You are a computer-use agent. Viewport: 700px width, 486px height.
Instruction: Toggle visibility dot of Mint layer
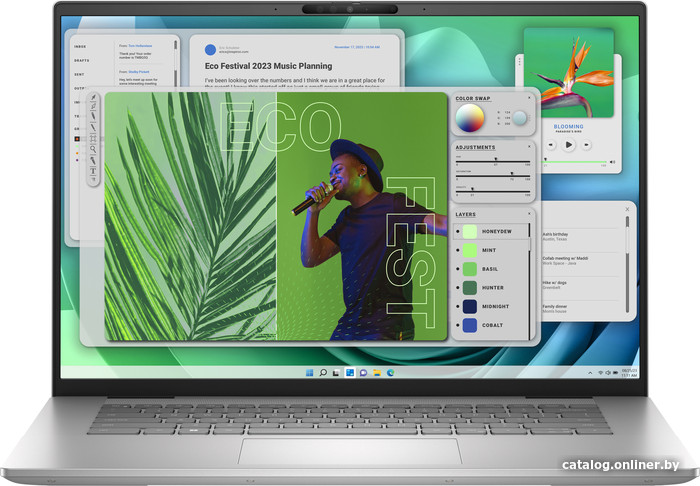(x=458, y=250)
